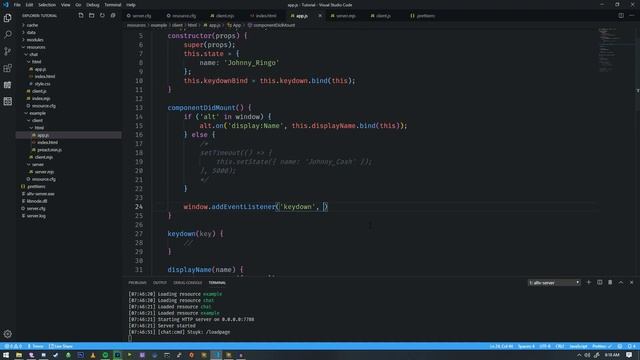640x360 pixels.
Task: Expand the cache folder
Action: tap(32, 25)
